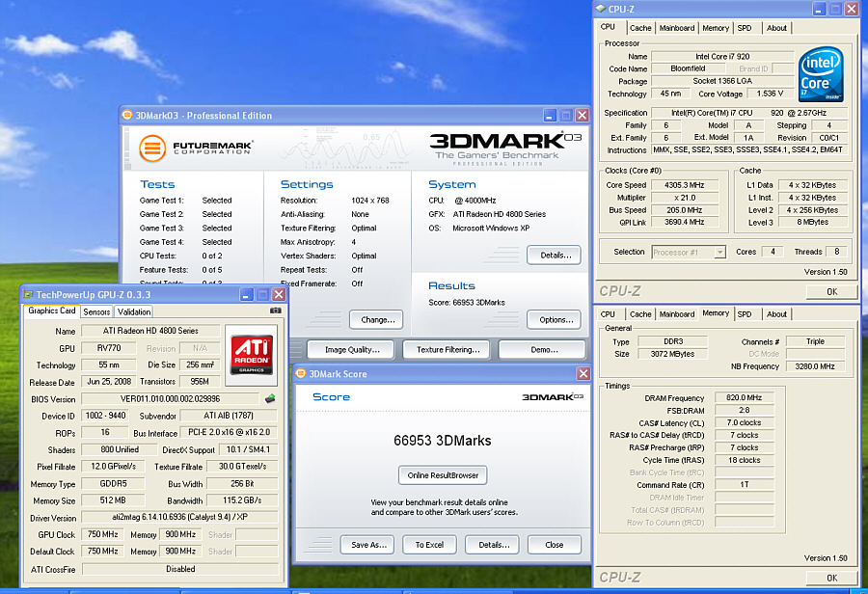Open the Memory tab in upper CPU-Z
This screenshot has width=868, height=594.
716,28
